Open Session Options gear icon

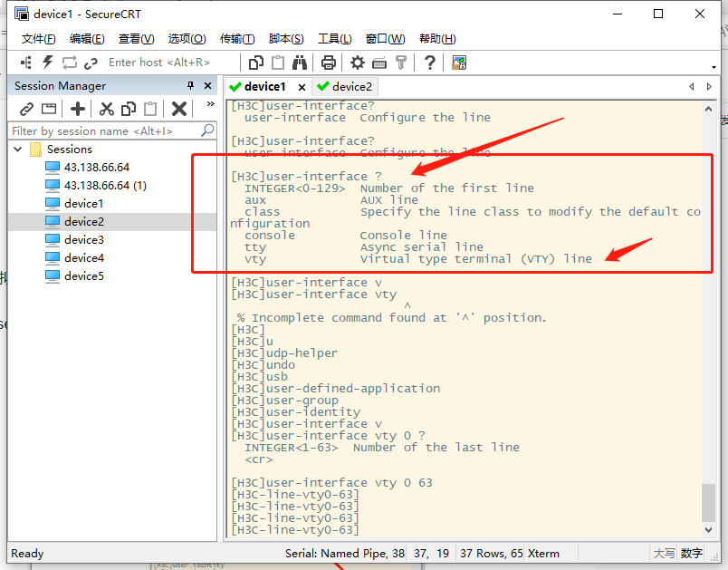(x=358, y=63)
